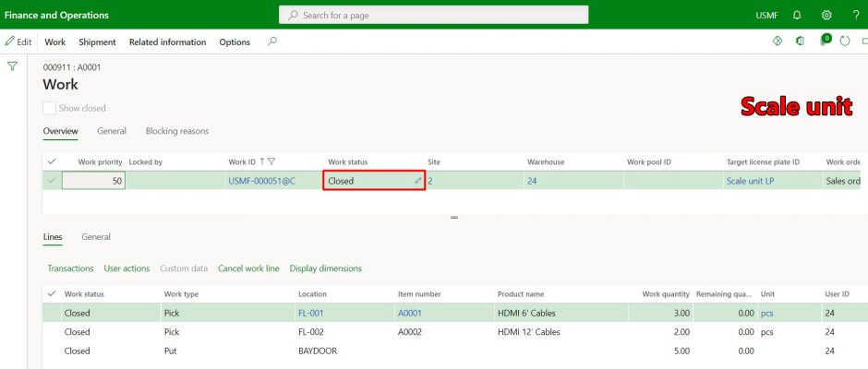The height and width of the screenshot is (369, 868).
Task: Toggle the Show closed checkbox
Action: point(49,108)
